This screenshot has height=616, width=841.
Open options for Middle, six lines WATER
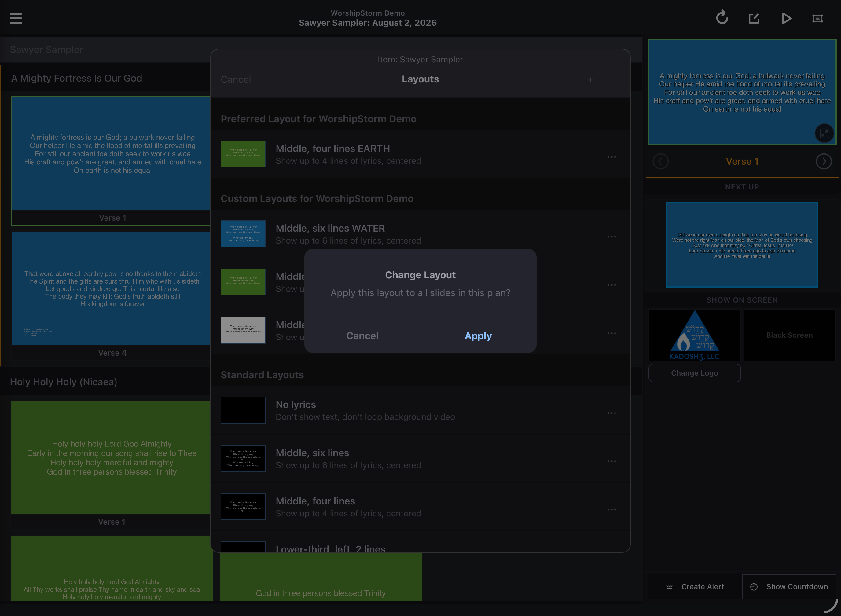pos(611,237)
